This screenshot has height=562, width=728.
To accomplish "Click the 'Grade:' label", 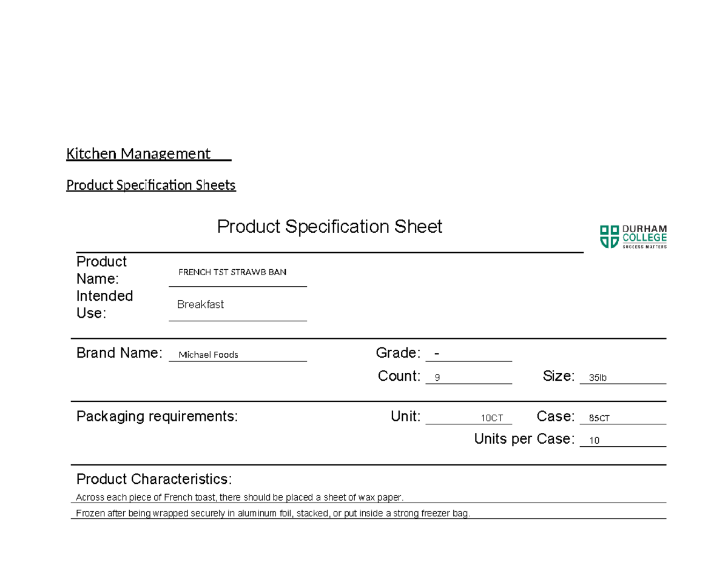I will [398, 353].
